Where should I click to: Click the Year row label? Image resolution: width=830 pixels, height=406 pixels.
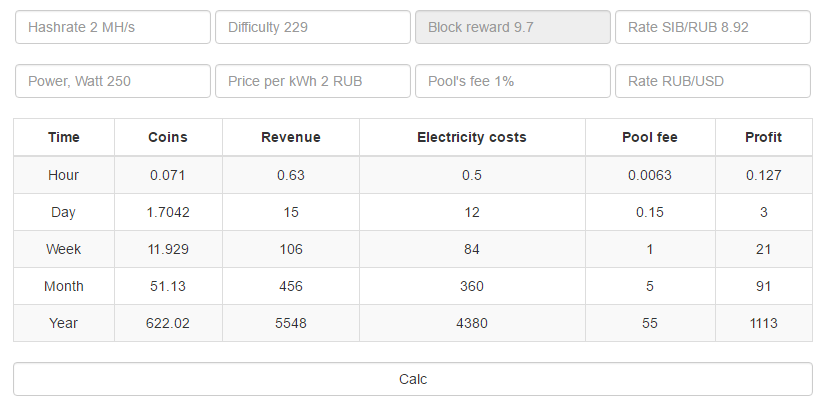64,323
